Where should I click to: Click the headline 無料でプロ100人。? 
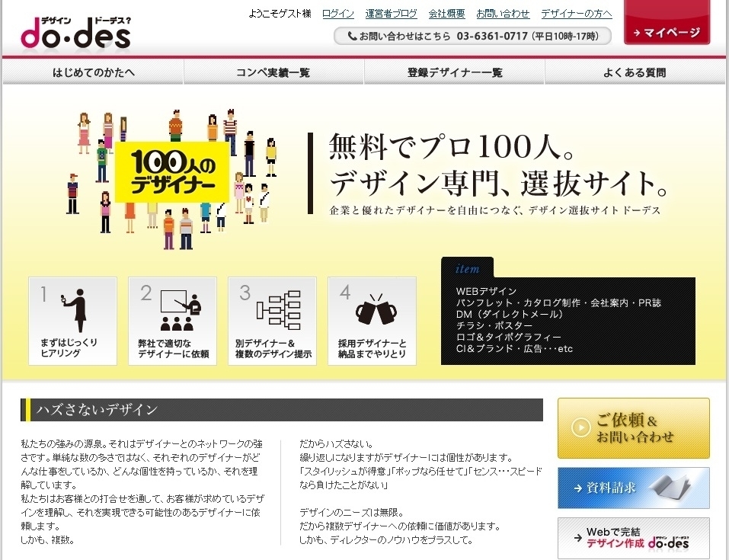click(452, 146)
